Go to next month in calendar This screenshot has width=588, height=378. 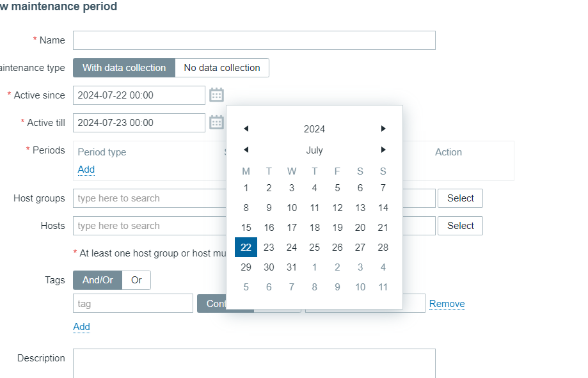click(383, 150)
